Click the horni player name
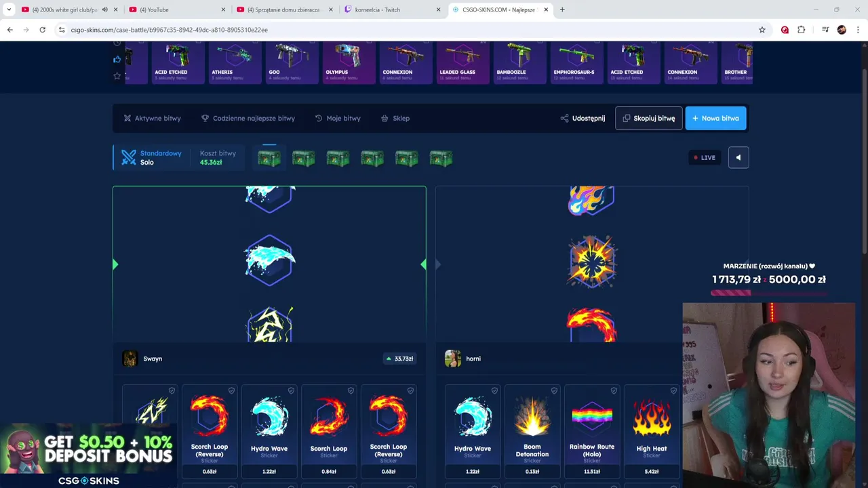 (x=473, y=359)
